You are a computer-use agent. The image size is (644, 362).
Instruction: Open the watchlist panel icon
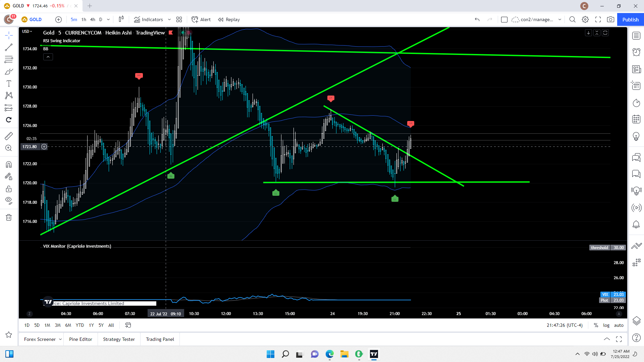636,36
